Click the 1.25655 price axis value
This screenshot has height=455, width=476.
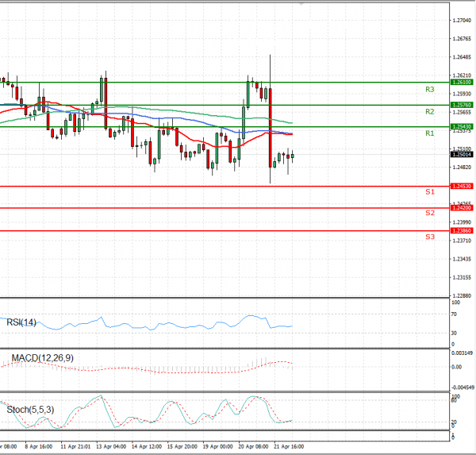[462, 113]
